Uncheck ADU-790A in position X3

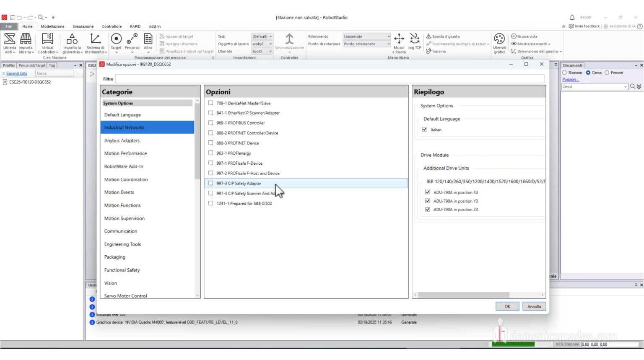click(x=427, y=192)
